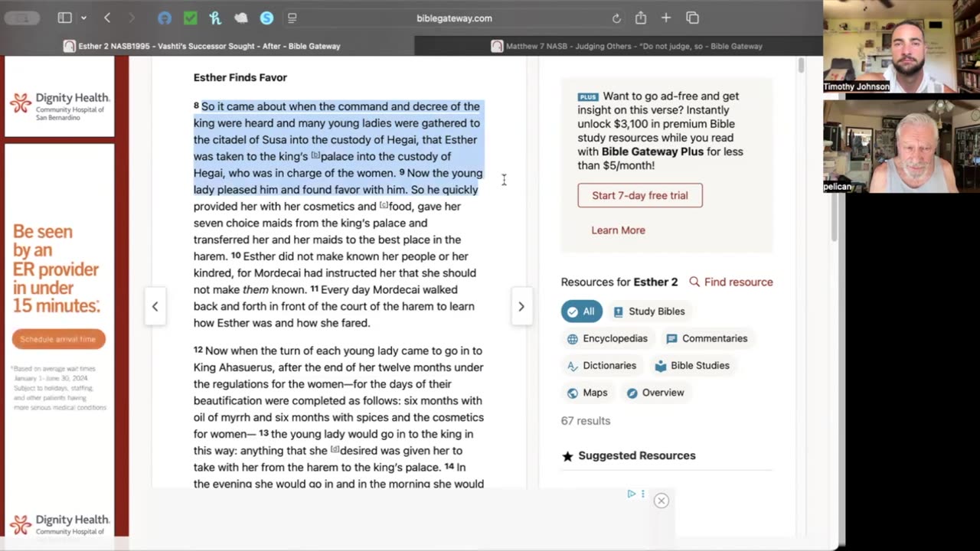This screenshot has height=551, width=980.
Task: Filter resources by Study Bibles
Action: click(x=649, y=311)
